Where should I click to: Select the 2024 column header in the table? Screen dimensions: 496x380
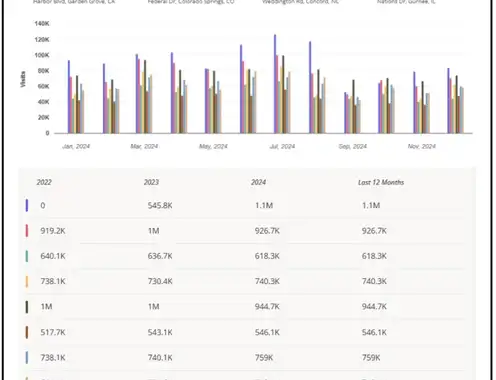click(x=258, y=182)
